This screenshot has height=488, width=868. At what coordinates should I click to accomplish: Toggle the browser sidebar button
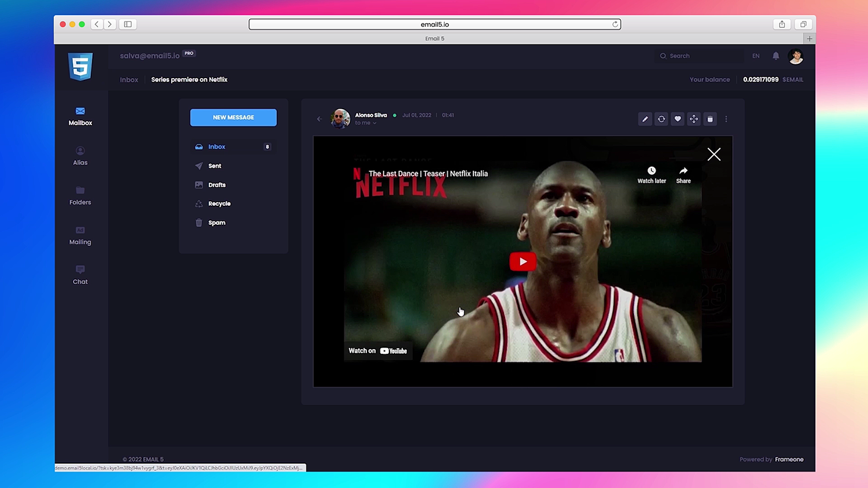[128, 24]
